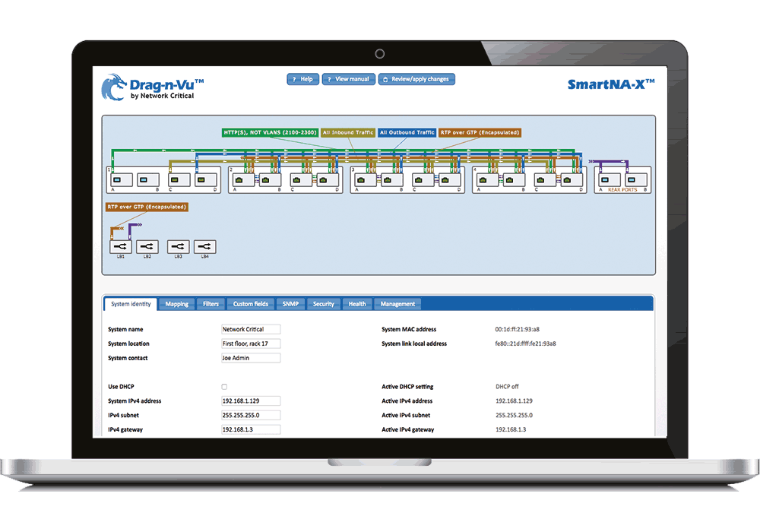Select the LB4 load balancer icon
The image size is (760, 532).
(205, 246)
